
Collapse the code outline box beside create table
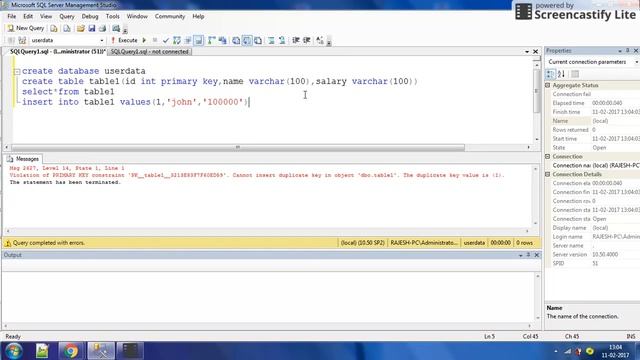pyautogui.click(x=17, y=71)
